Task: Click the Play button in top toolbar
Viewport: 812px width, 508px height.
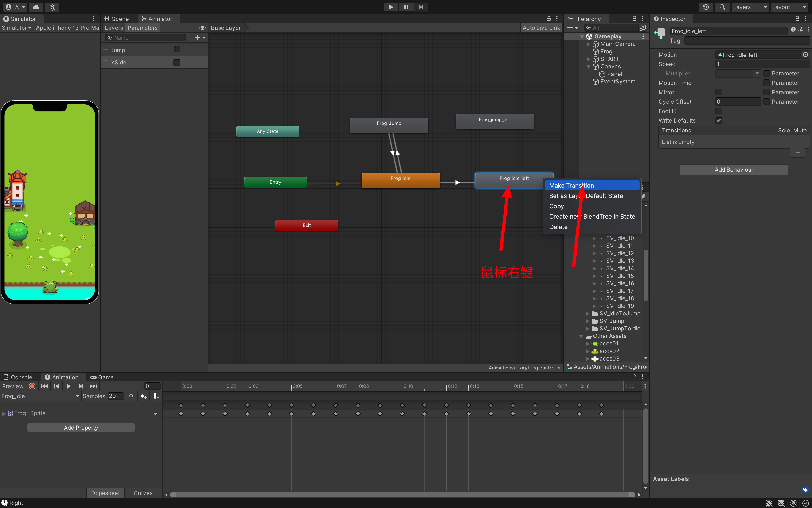Action: pos(391,7)
